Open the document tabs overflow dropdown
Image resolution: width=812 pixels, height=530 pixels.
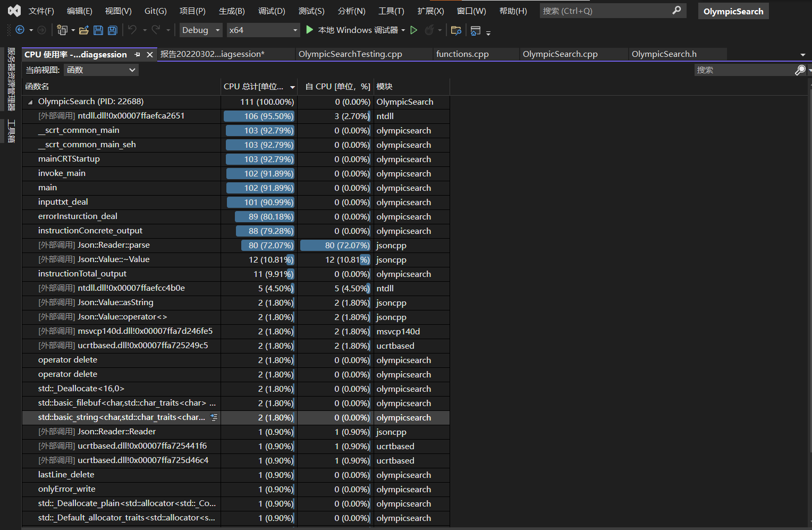tap(802, 55)
